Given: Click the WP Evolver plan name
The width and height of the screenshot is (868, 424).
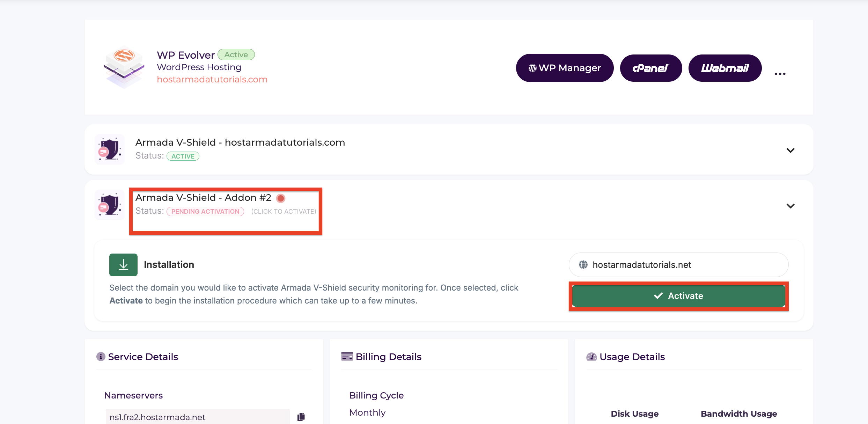Looking at the screenshot, I should 186,55.
